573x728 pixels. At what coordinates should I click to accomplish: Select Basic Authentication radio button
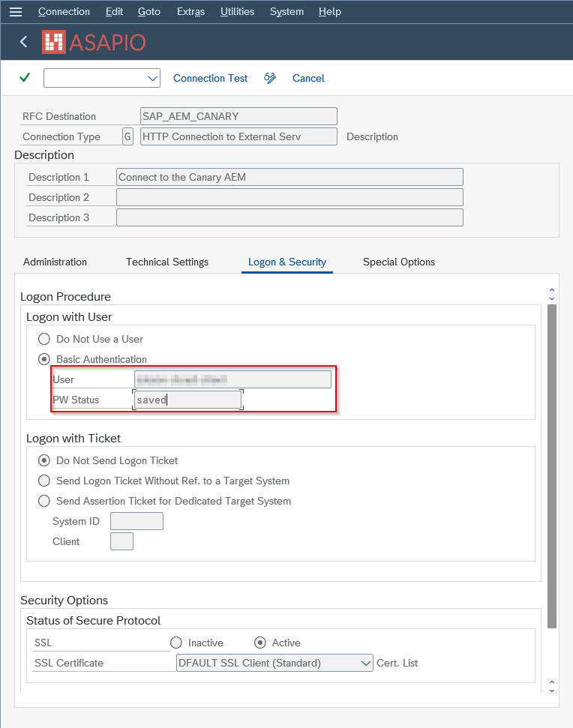(44, 359)
